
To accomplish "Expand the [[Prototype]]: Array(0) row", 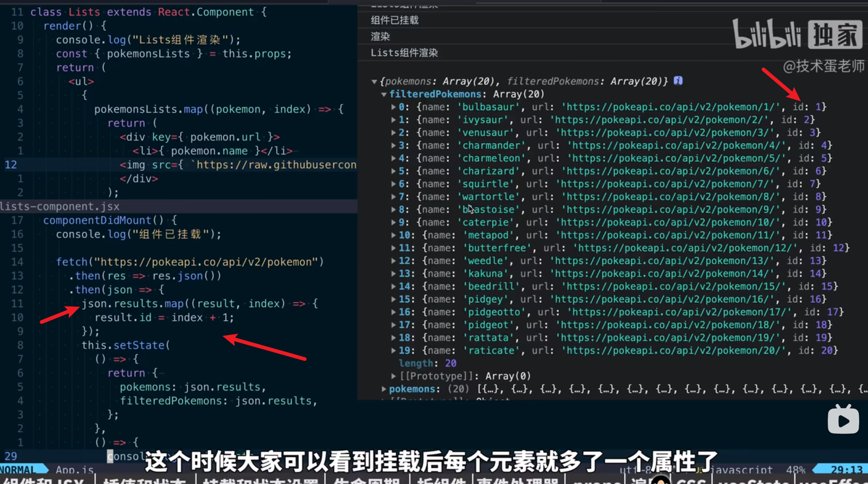I will (394, 376).
